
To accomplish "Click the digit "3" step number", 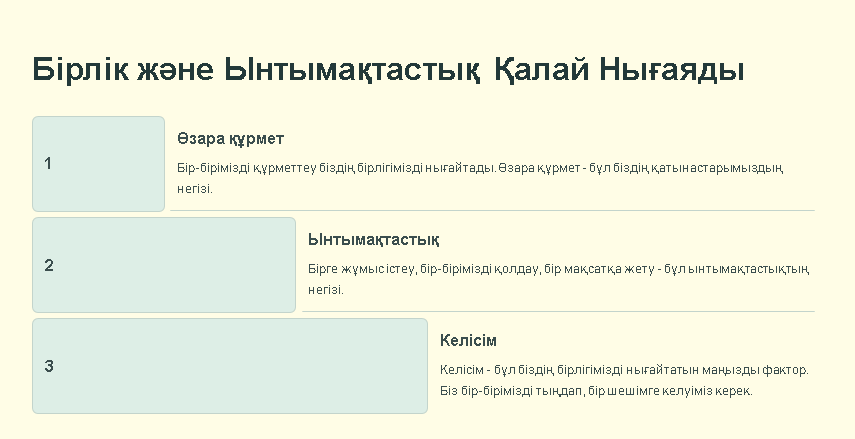I will [x=49, y=366].
